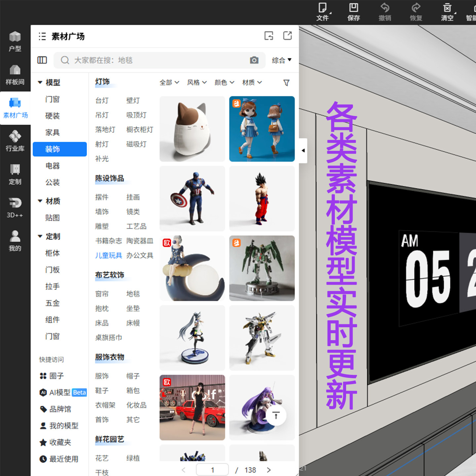Click the 恢复 redo toolbar icon
This screenshot has width=476, height=476.
(x=416, y=12)
